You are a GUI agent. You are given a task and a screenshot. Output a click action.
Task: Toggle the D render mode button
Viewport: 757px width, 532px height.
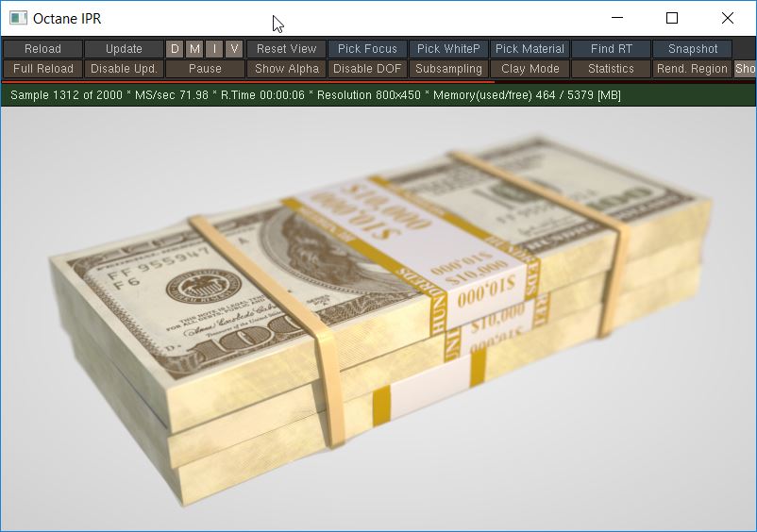pyautogui.click(x=175, y=49)
